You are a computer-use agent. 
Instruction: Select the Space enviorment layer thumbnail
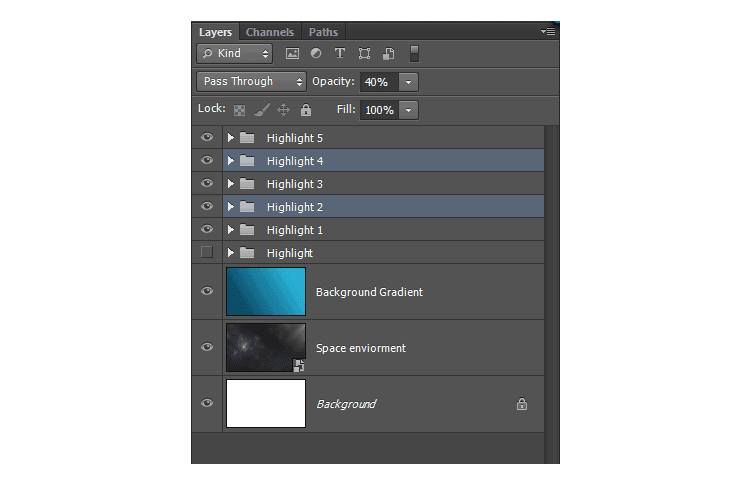(266, 348)
